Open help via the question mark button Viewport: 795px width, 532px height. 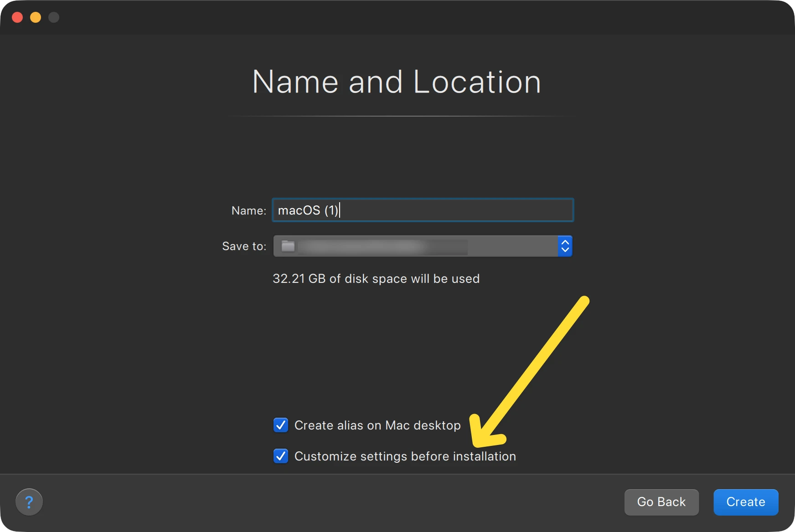click(29, 502)
